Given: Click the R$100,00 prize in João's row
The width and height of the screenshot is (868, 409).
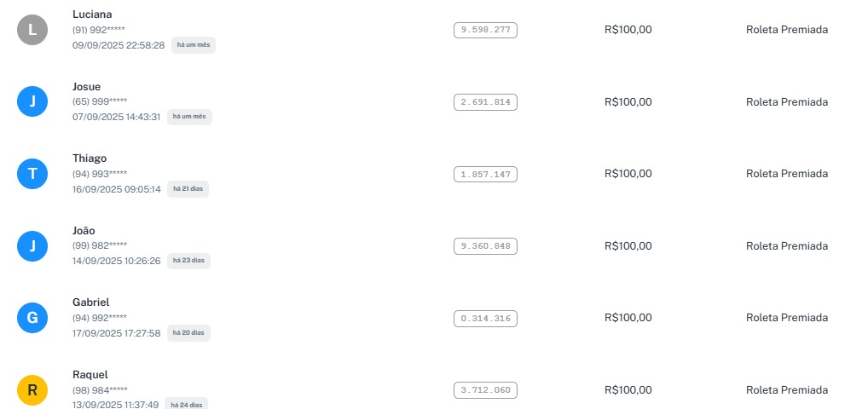Looking at the screenshot, I should click(628, 246).
